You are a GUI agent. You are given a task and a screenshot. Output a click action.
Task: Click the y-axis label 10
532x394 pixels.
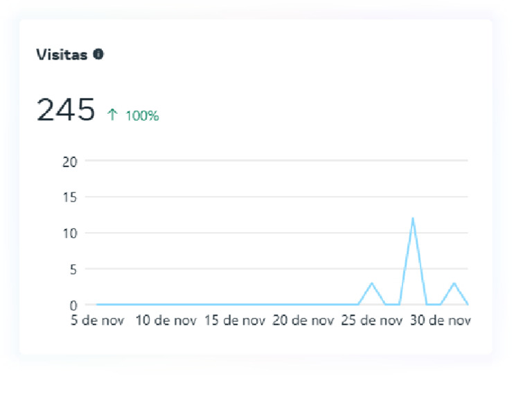tap(70, 233)
